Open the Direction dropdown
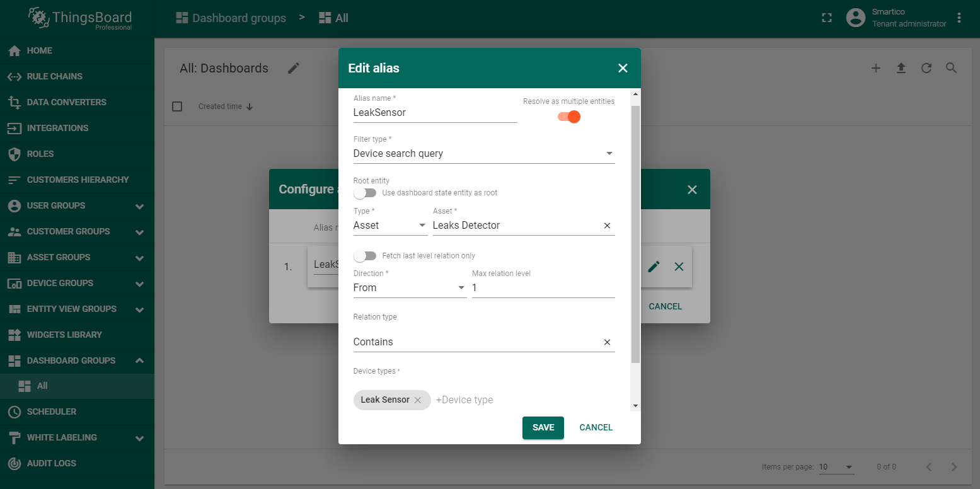 coord(409,288)
